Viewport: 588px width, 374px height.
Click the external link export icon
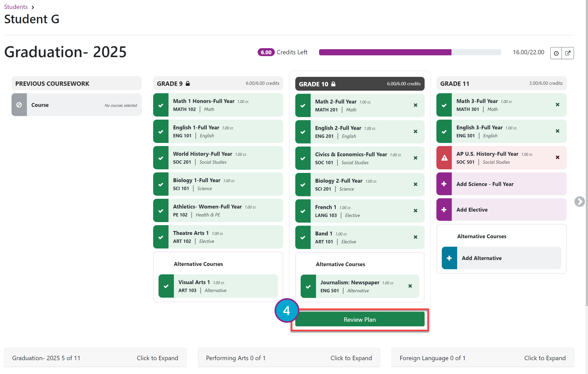click(x=568, y=53)
